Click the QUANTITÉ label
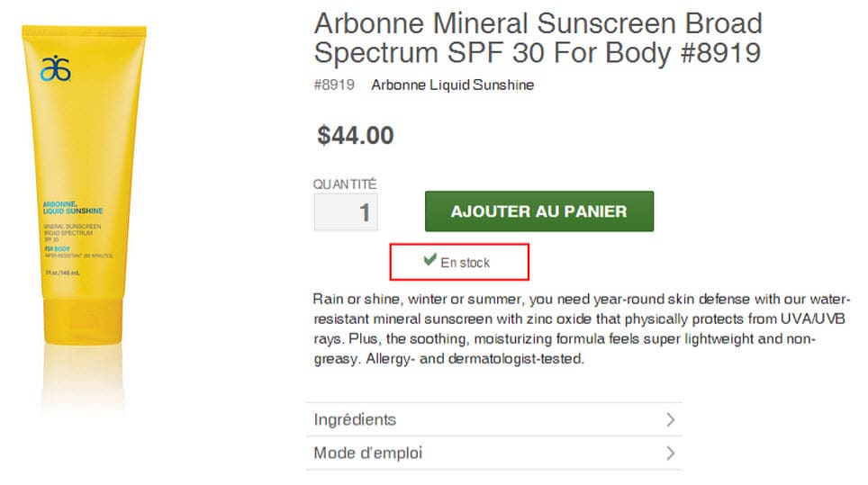 click(345, 184)
